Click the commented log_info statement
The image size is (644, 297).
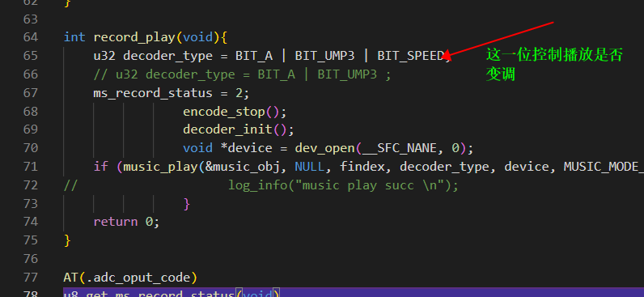(343, 185)
